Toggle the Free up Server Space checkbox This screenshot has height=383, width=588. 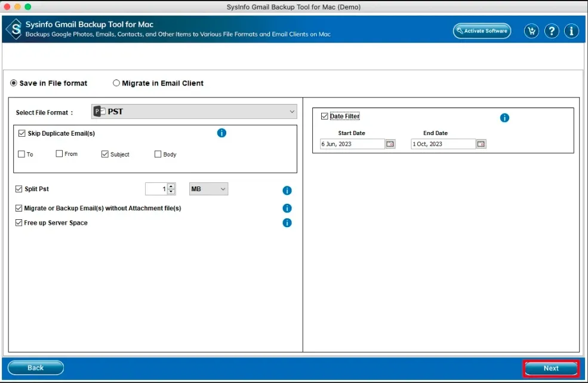[19, 223]
